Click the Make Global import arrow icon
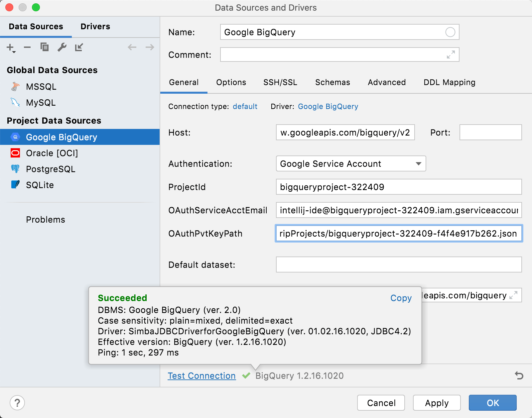 pos(79,48)
